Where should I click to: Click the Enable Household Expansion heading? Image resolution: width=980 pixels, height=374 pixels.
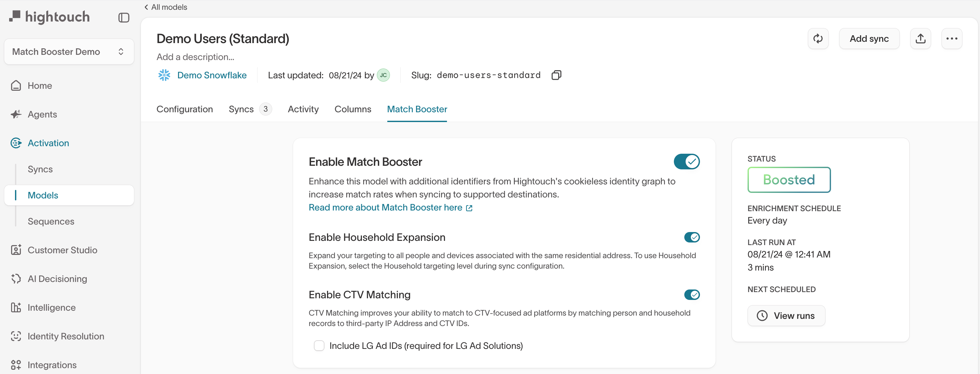click(377, 237)
